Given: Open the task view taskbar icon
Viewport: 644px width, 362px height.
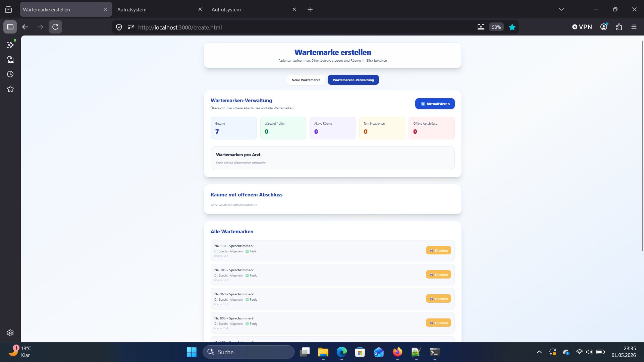Looking at the screenshot, I should pos(305,352).
